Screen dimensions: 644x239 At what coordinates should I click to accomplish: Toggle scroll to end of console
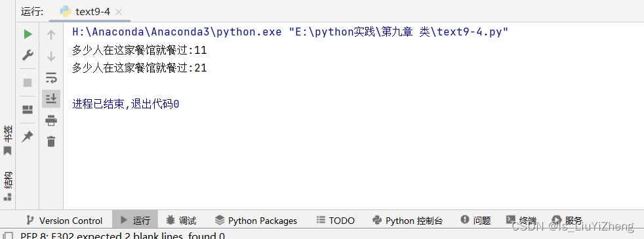(x=51, y=98)
